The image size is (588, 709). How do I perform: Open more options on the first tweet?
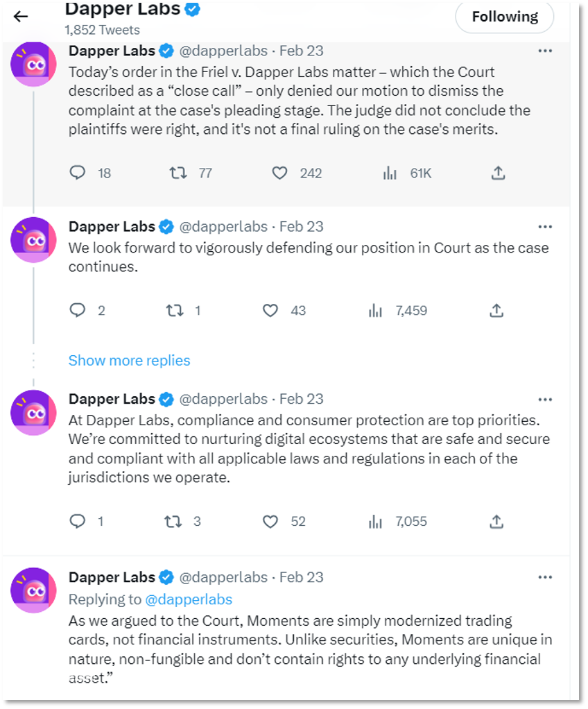[x=545, y=51]
